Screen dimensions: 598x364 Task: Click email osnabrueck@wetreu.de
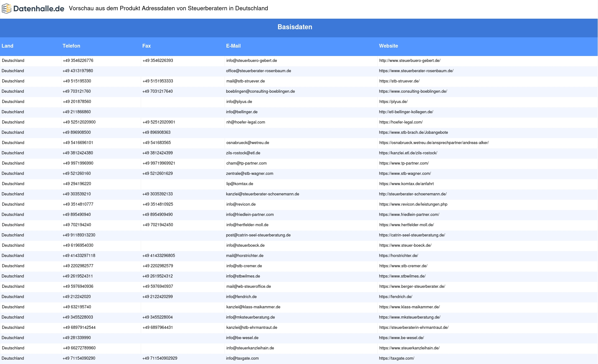point(248,143)
